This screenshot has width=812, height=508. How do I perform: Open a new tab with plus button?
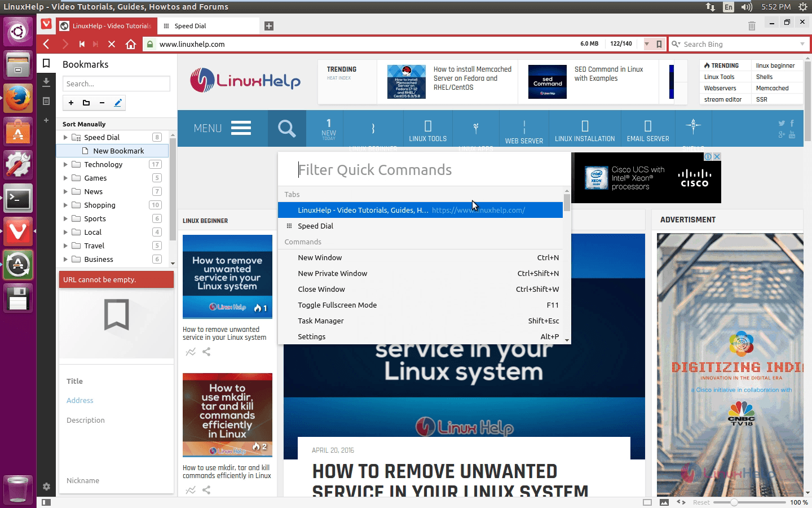tap(269, 25)
